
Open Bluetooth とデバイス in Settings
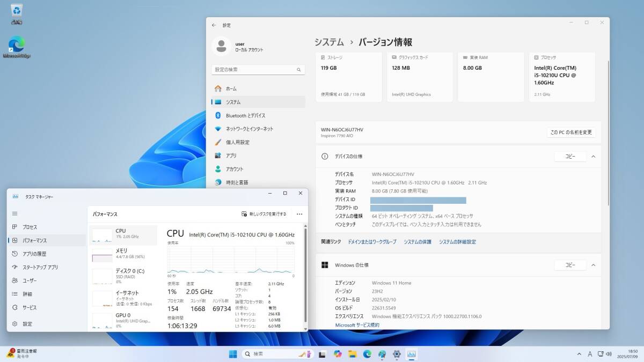[258, 115]
